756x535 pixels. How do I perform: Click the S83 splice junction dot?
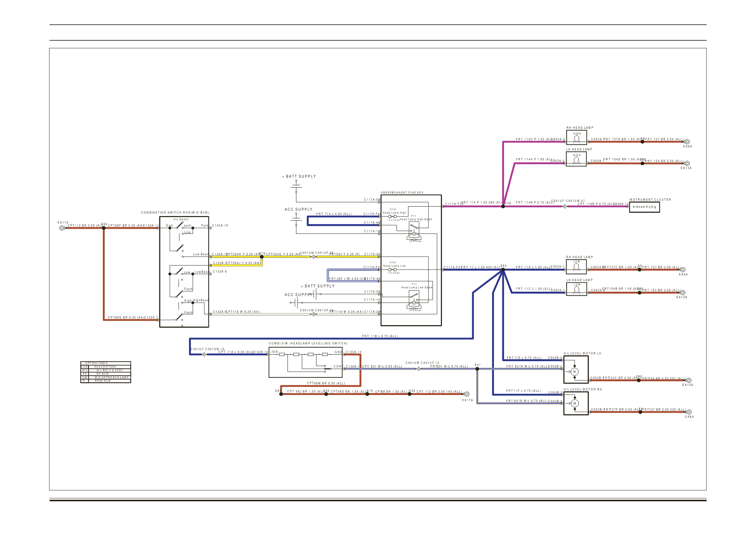[503, 270]
